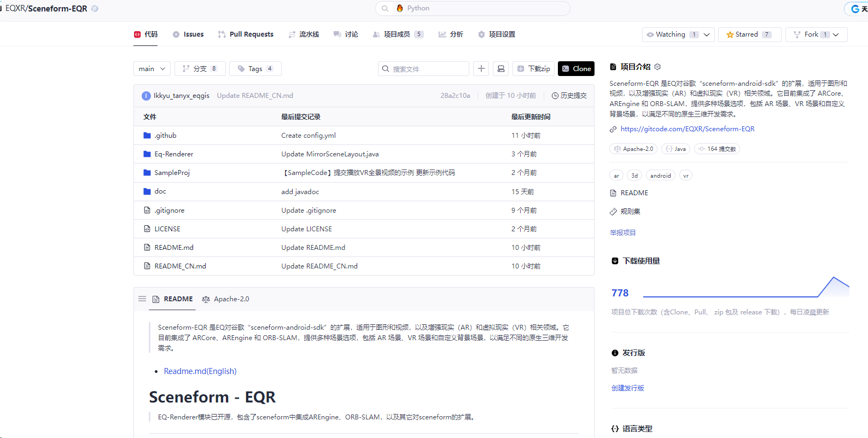The image size is (868, 438).
Task: Click the ar topic tag
Action: (616, 176)
